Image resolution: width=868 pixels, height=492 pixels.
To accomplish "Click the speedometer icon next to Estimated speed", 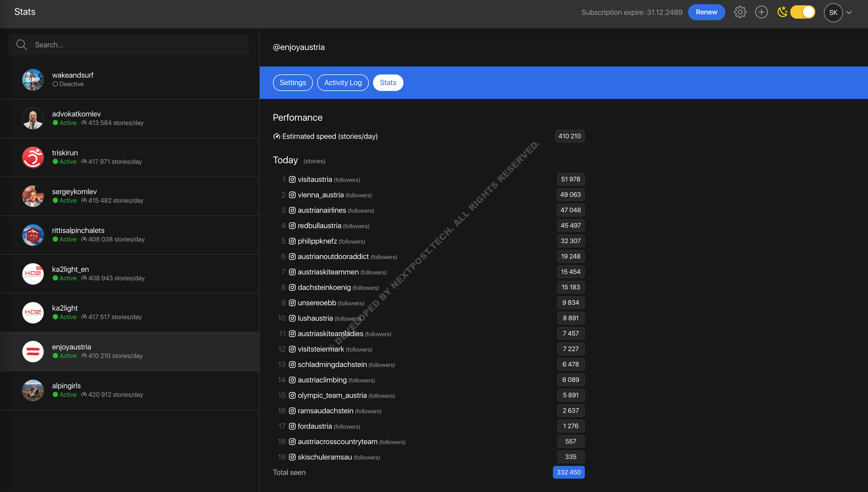I will pyautogui.click(x=277, y=136).
